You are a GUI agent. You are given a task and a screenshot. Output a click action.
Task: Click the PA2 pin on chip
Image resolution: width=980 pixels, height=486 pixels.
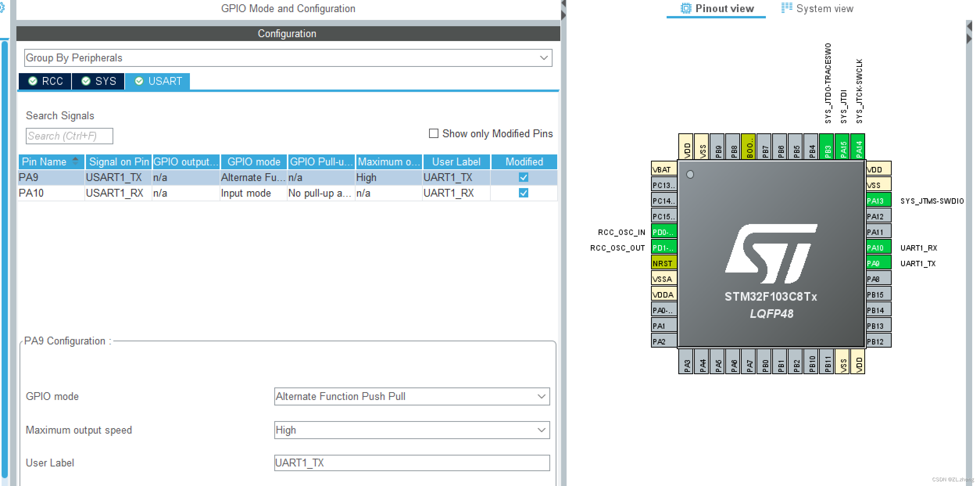click(x=664, y=341)
